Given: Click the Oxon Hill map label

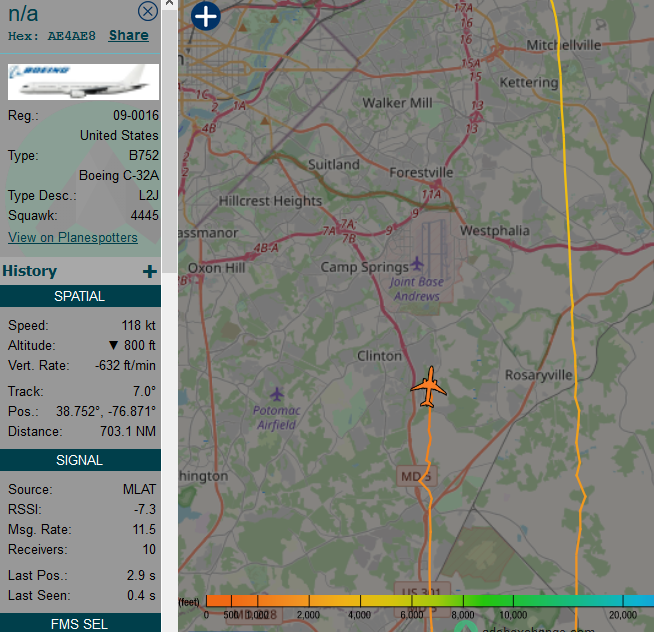Looking at the screenshot, I should (x=216, y=268).
